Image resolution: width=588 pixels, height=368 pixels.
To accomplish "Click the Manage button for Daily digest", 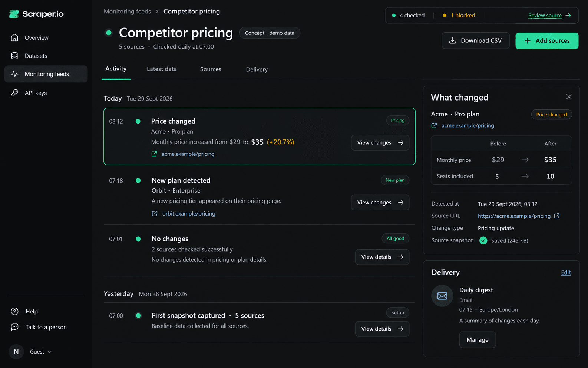I will click(x=478, y=340).
